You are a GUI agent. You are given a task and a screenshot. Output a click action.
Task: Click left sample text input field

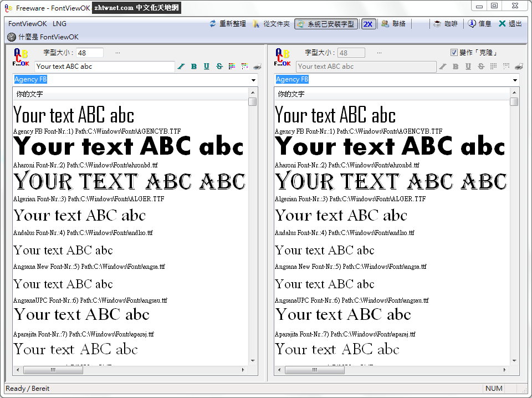[x=105, y=67]
